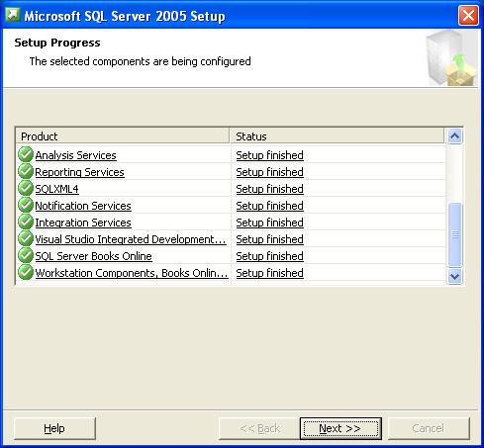
Task: View Setup finished status for Analysis Services
Action: [x=269, y=155]
